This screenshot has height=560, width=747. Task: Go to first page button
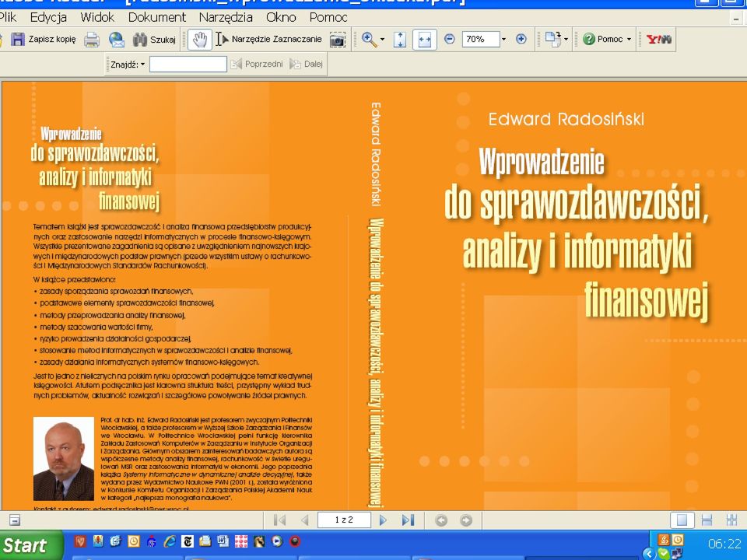279,520
